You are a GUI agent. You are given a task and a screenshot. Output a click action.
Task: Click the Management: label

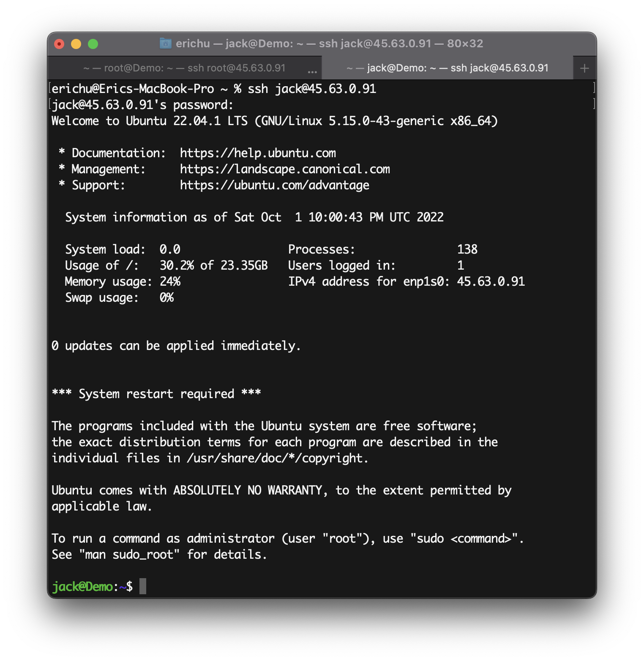tap(109, 169)
